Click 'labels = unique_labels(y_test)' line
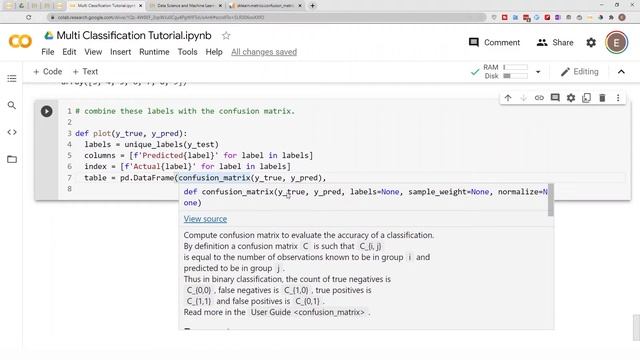Viewport: 640px width, 360px height. click(x=151, y=144)
